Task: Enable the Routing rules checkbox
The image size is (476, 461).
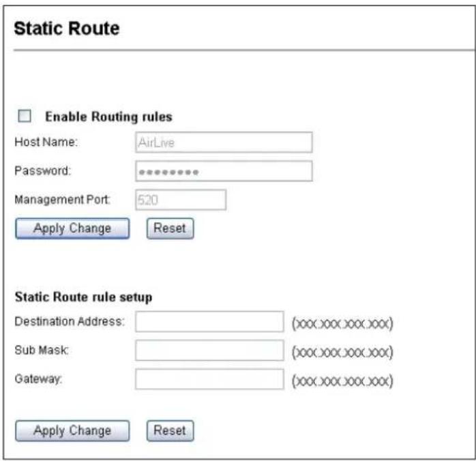Action: coord(25,116)
